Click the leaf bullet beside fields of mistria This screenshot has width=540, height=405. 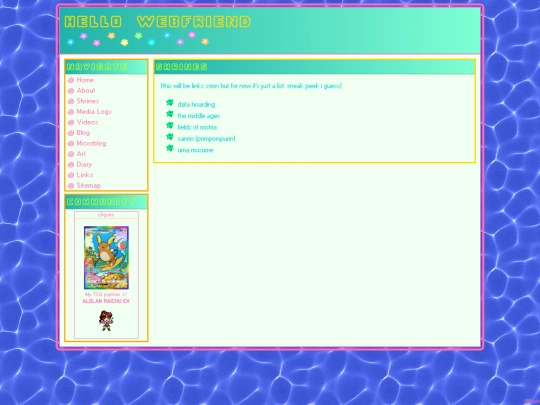pyautogui.click(x=170, y=125)
